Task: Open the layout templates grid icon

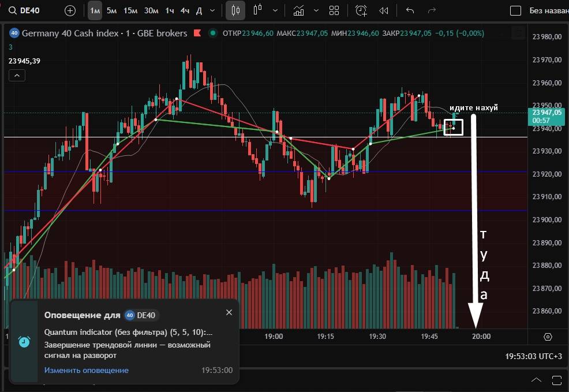Action: (x=334, y=10)
